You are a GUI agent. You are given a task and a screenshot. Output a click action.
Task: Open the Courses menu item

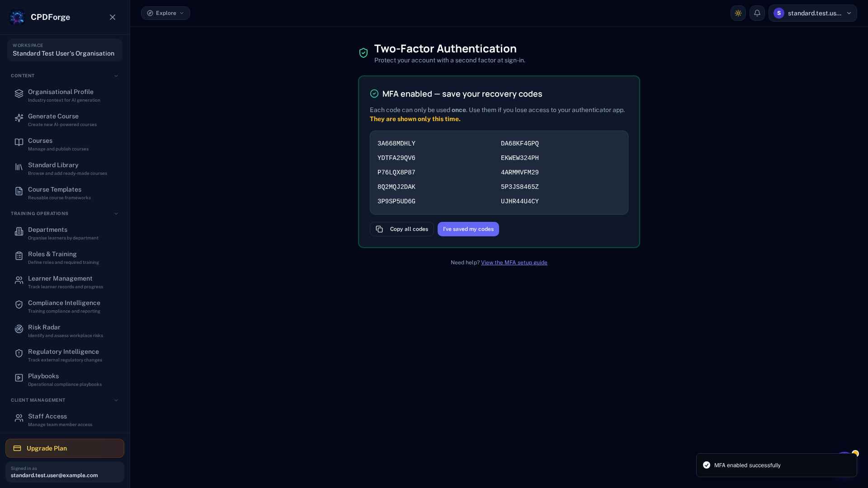tap(65, 144)
